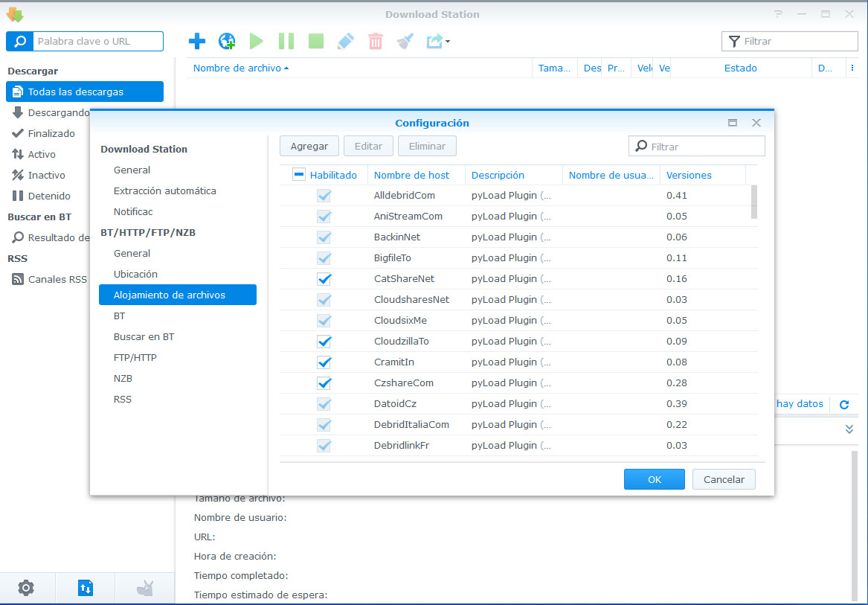
Task: Select Descargando filter in sidebar
Action: [51, 112]
